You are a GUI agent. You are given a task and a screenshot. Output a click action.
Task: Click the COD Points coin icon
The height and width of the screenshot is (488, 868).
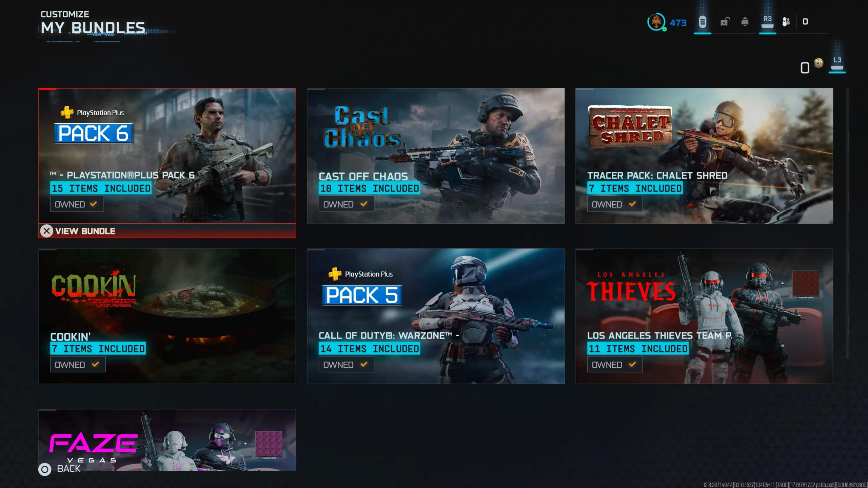pos(818,63)
